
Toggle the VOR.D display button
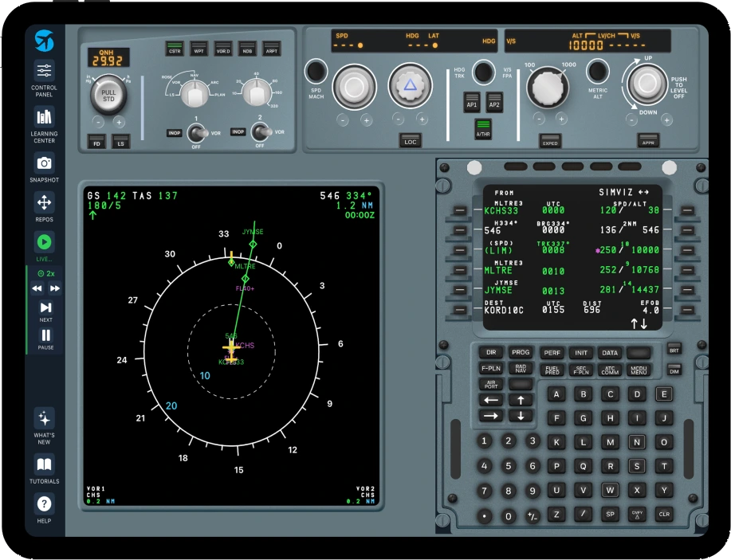[x=223, y=49]
